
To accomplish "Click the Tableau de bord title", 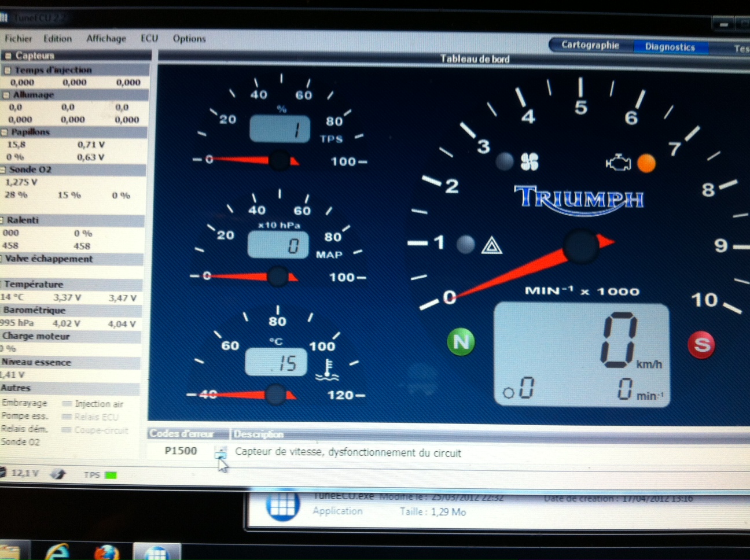I will [475, 58].
